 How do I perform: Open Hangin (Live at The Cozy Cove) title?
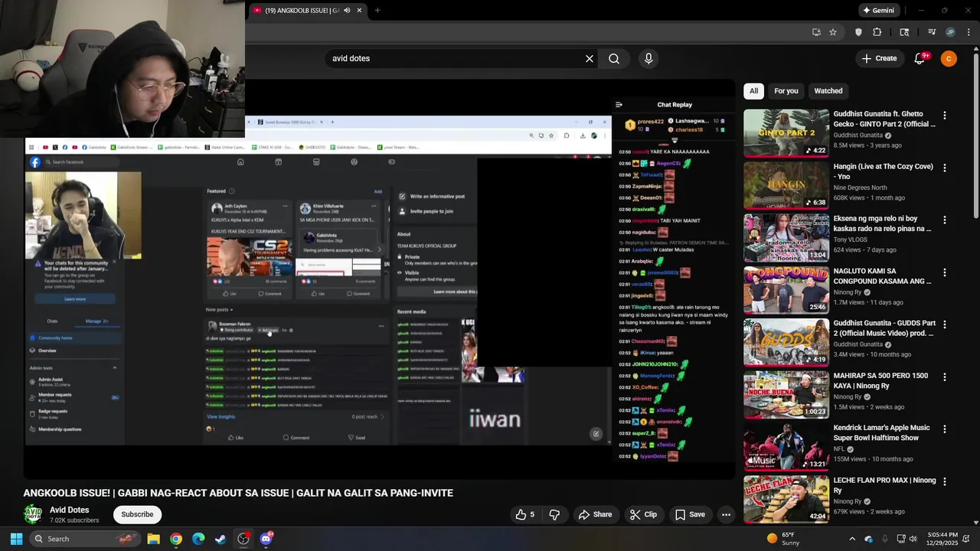point(884,171)
